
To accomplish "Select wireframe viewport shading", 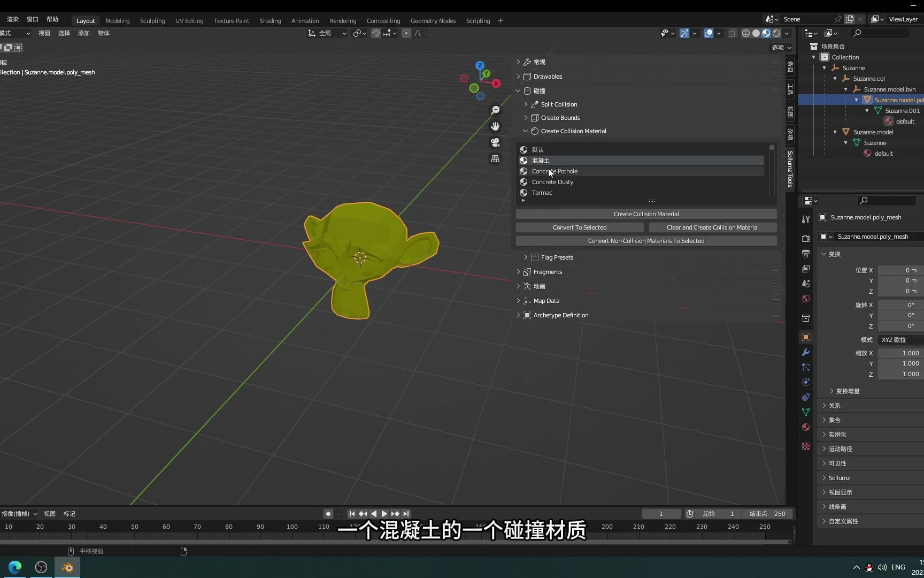I will point(745,33).
